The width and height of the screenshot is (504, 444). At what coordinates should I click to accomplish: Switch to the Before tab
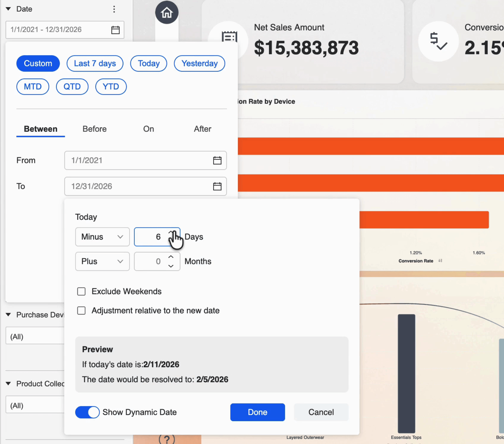pos(94,129)
